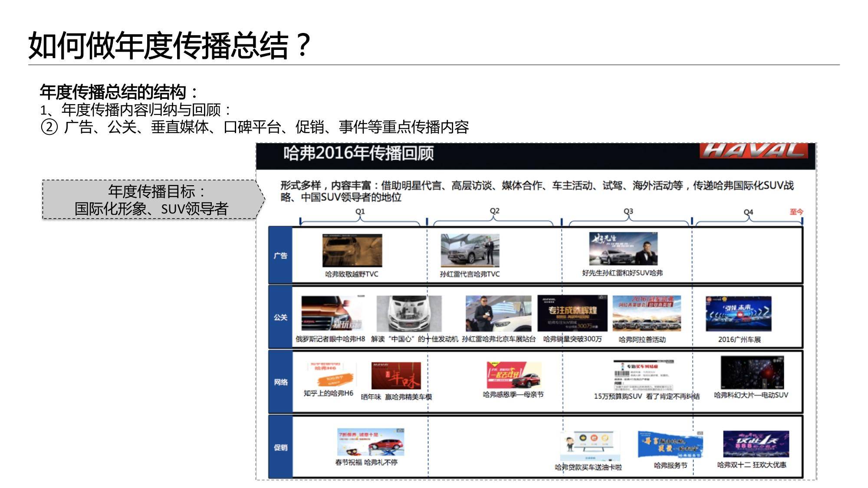
Task: Click the caption 哈弗阿拉善活动
Action: coord(642,339)
